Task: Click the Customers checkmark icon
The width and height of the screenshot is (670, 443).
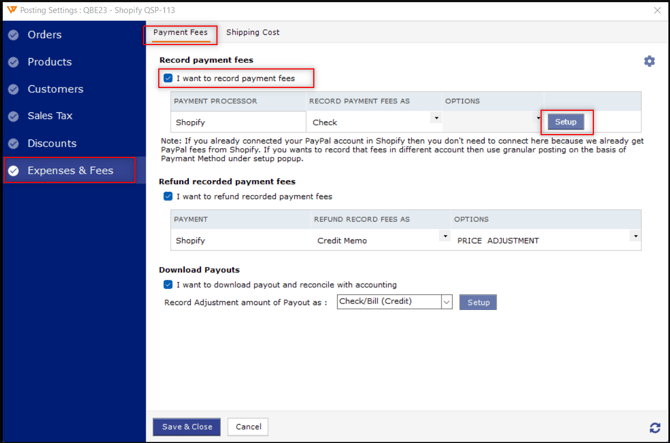Action: [x=13, y=89]
